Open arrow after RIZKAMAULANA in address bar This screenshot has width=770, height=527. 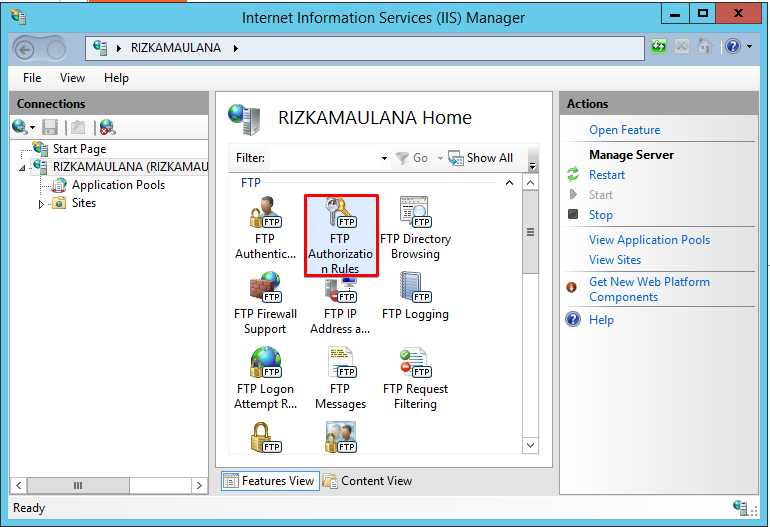[x=236, y=48]
